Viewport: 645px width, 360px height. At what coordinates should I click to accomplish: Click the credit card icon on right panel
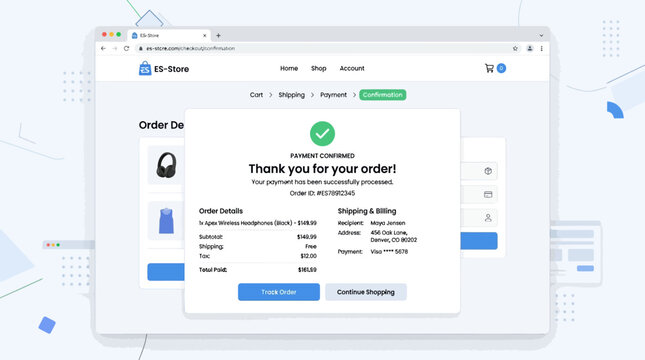coord(488,195)
